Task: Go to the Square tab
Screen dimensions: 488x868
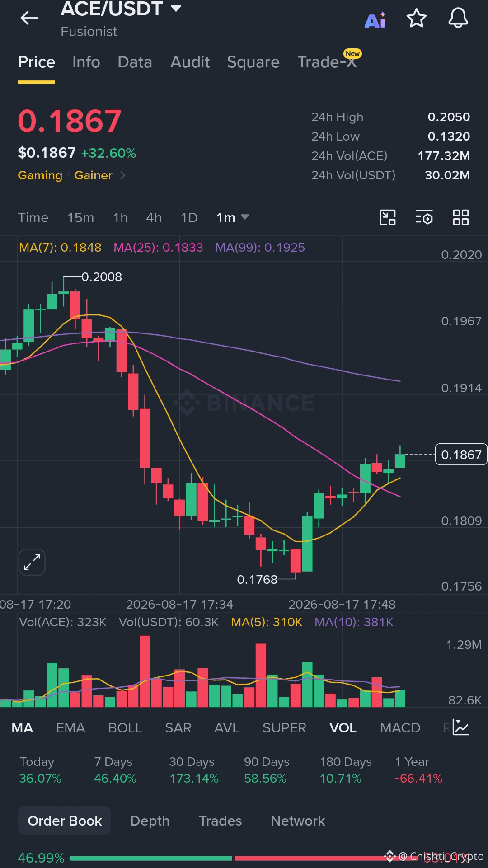Action: tap(253, 62)
